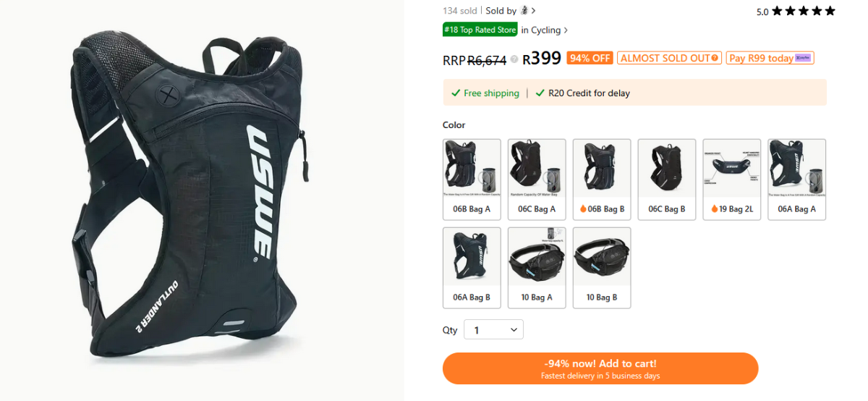Viewport: 868px width, 401px height.
Task: Select the 10 Bag B option
Action: (602, 268)
